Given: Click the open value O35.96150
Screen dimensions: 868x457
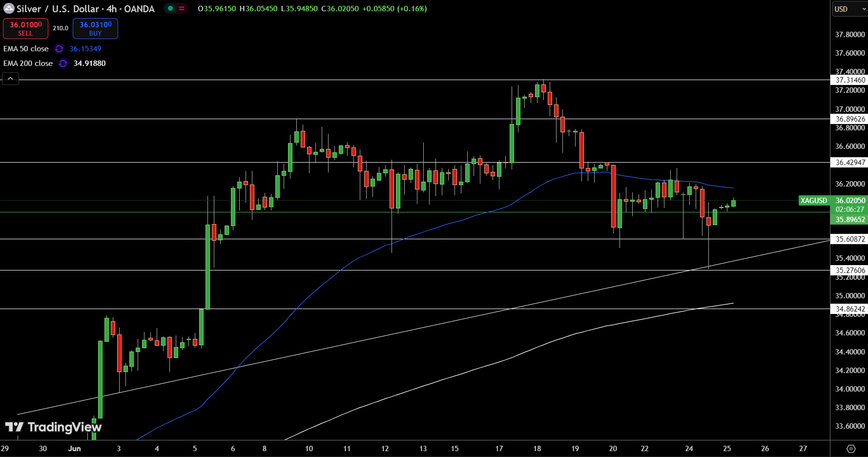Looking at the screenshot, I should coord(217,9).
